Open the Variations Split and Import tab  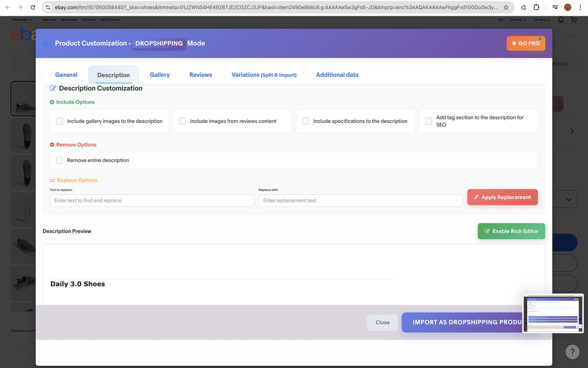264,75
